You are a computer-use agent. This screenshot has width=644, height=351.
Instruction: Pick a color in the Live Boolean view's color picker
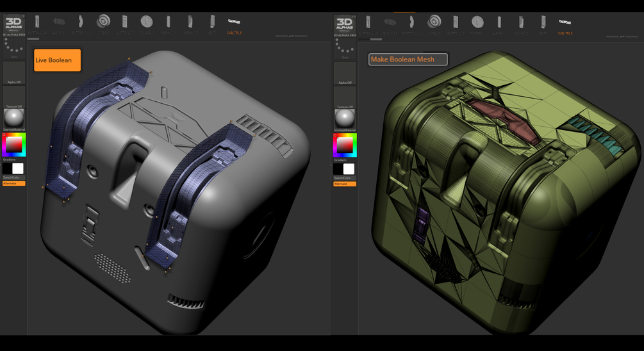[x=14, y=145]
